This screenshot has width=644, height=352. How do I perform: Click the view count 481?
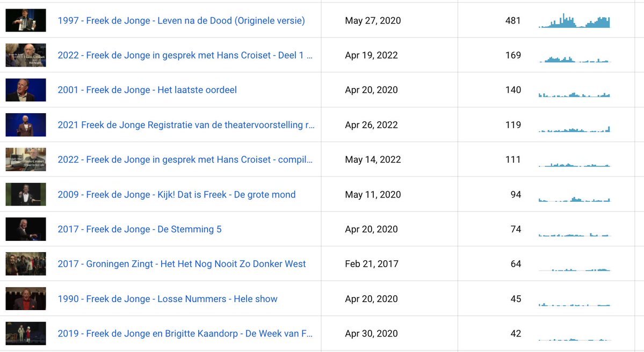pos(513,21)
